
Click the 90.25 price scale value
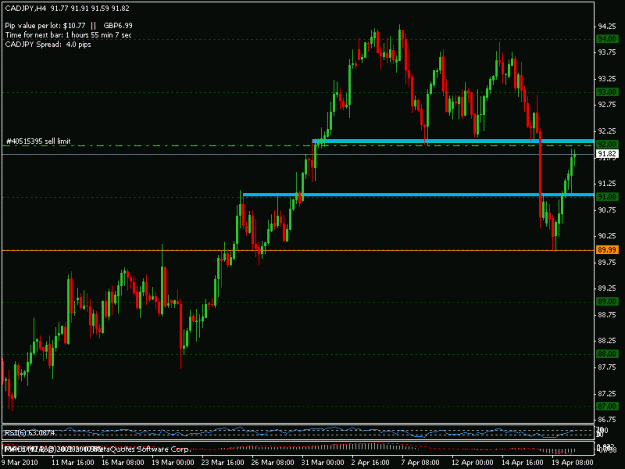(x=607, y=236)
